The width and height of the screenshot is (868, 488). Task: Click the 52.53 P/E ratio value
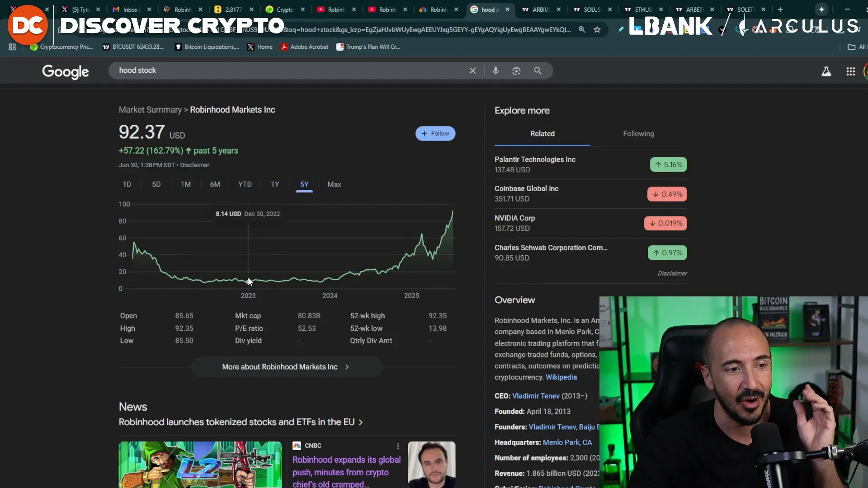pos(307,328)
